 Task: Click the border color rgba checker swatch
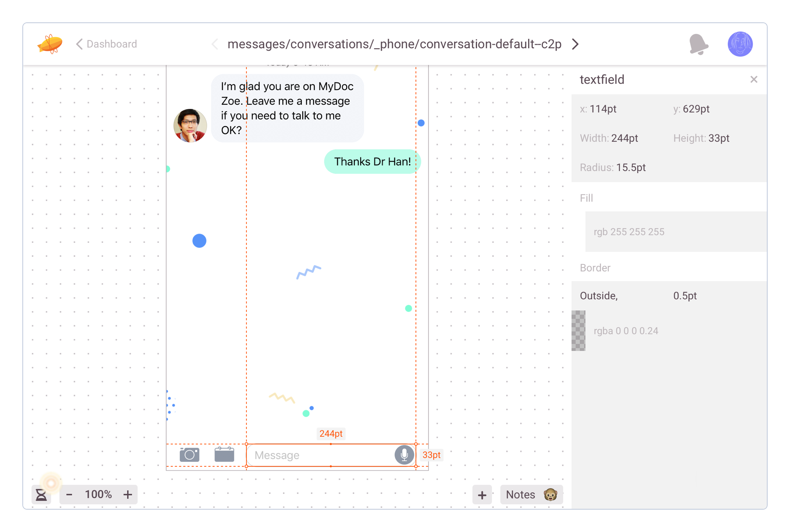click(578, 331)
